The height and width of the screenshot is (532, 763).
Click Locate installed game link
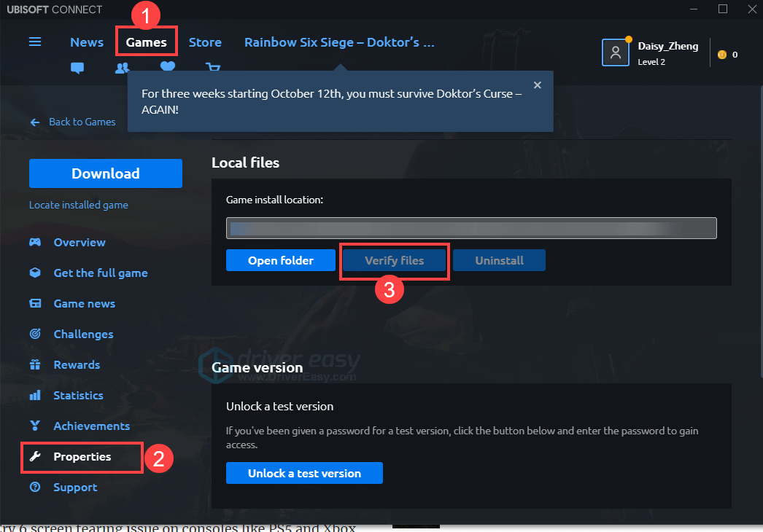[x=78, y=205]
